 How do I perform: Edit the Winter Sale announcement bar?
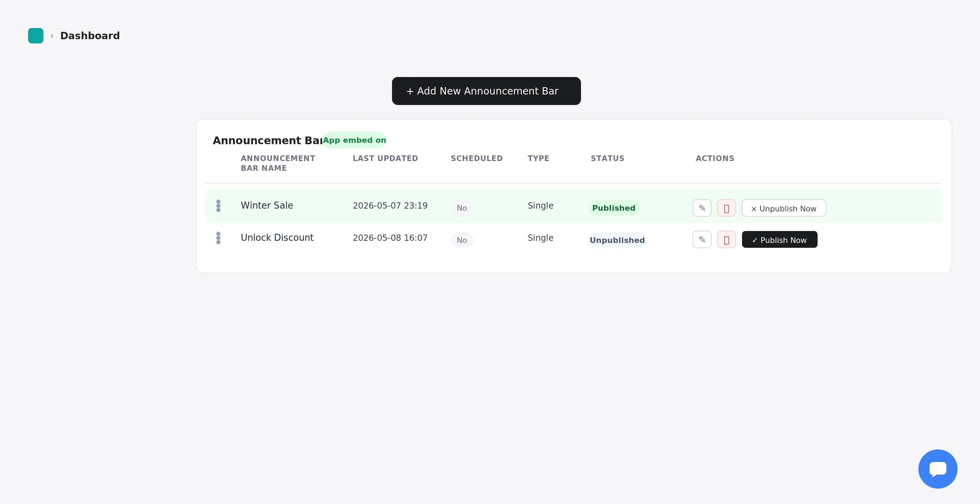click(x=702, y=208)
